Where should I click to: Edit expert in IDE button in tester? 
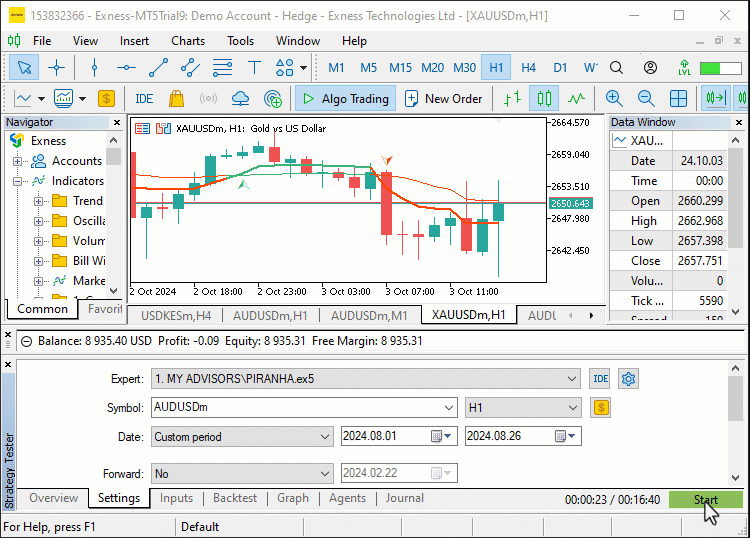click(x=600, y=379)
